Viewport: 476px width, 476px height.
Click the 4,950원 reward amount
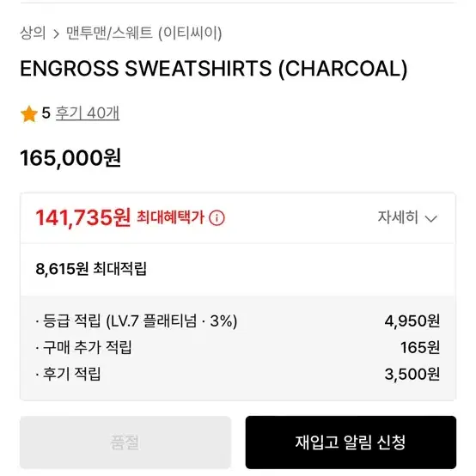point(412,321)
